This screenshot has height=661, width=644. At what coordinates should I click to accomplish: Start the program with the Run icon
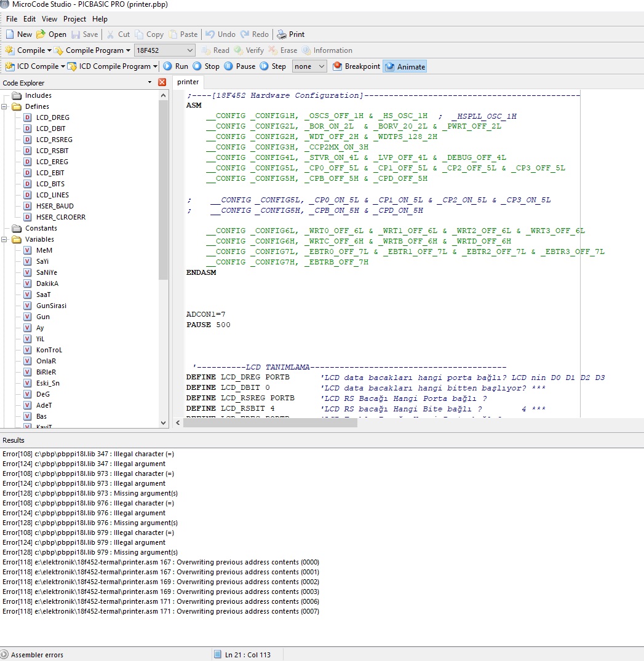(x=167, y=66)
